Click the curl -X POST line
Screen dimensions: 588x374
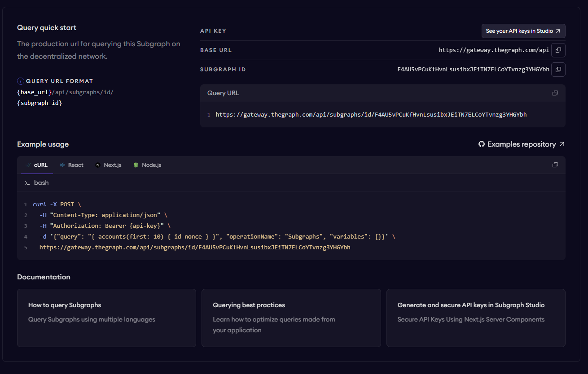point(57,204)
